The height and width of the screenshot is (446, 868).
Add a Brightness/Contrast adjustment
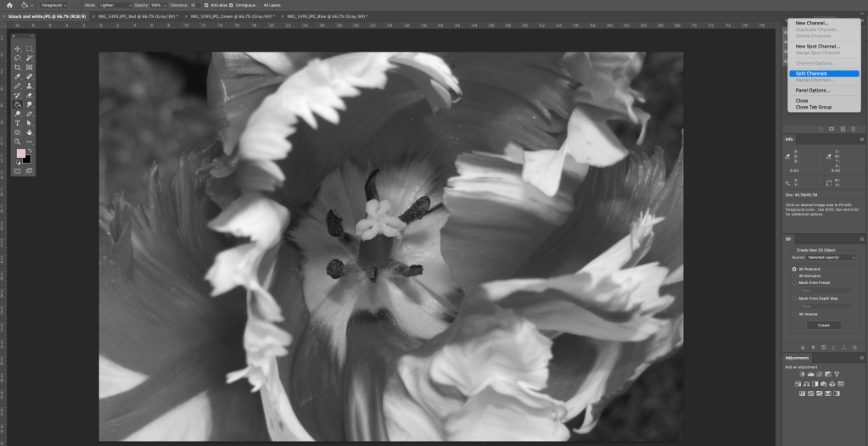point(802,374)
